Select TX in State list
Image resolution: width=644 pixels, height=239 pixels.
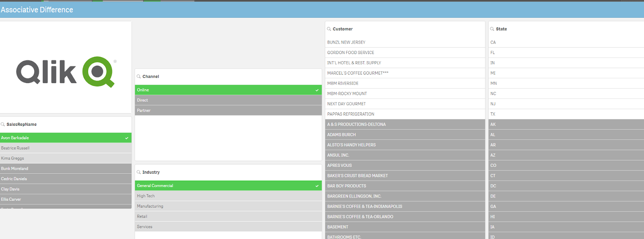pyautogui.click(x=566, y=114)
